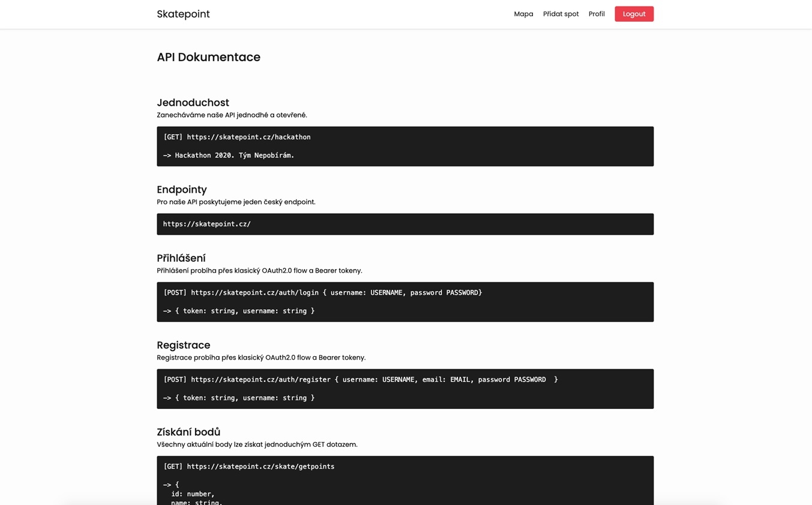Click the Získání bodů section heading
Viewport: 812px width, 505px height.
[188, 432]
